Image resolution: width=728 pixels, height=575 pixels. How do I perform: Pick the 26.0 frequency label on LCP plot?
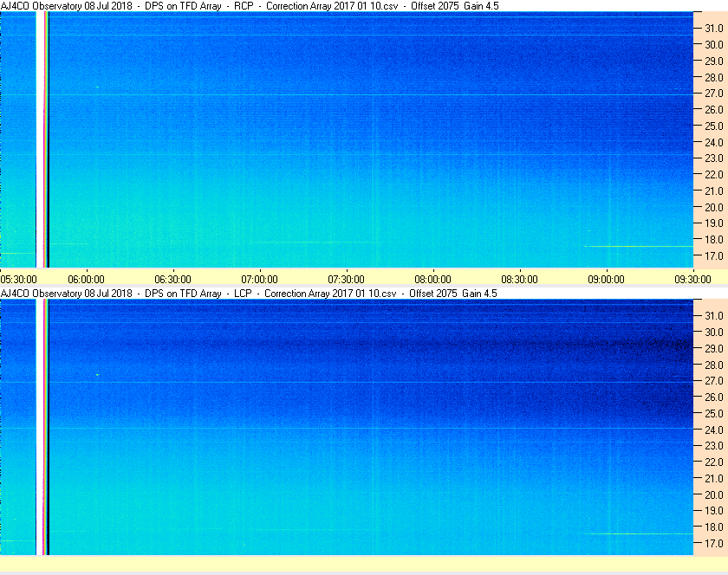tap(714, 397)
